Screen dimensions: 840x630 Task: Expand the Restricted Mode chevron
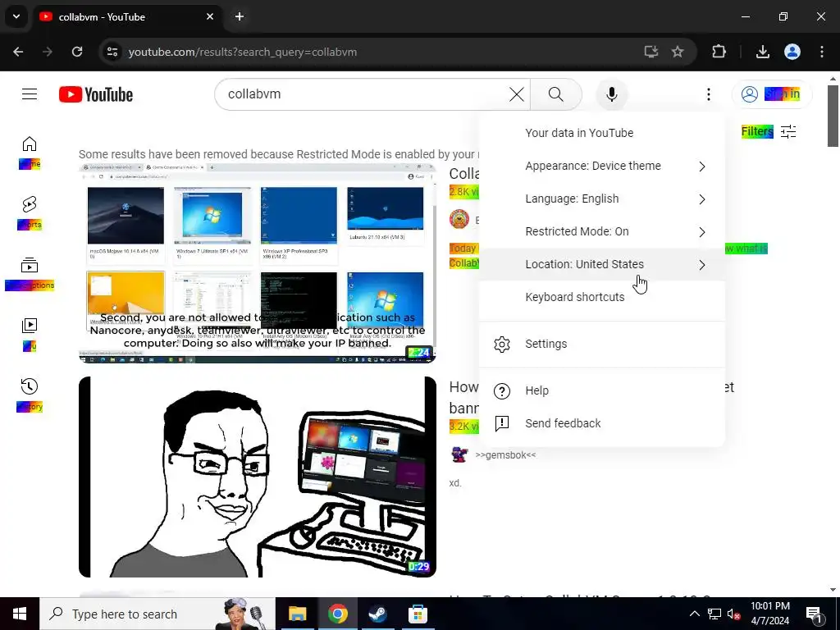pyautogui.click(x=702, y=232)
